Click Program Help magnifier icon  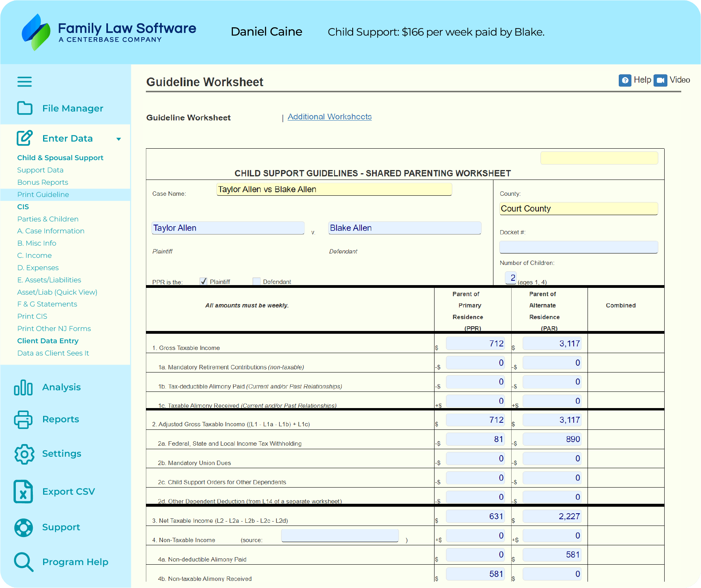coord(23,562)
